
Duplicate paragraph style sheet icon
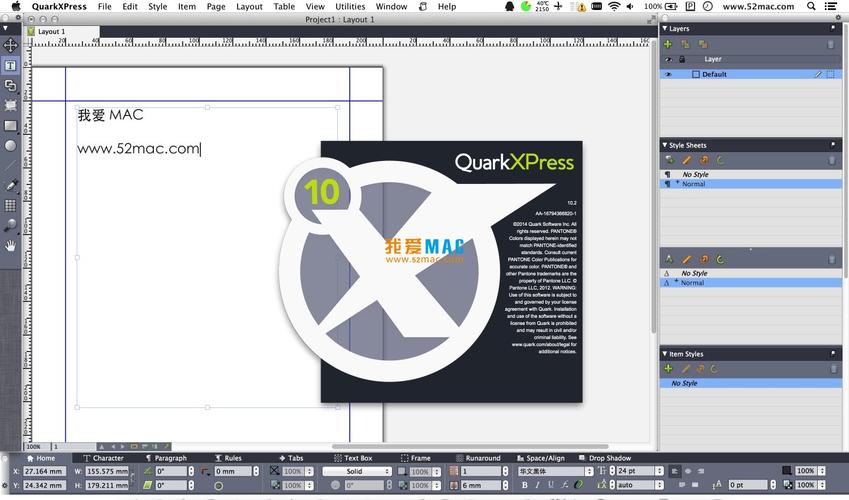(704, 160)
